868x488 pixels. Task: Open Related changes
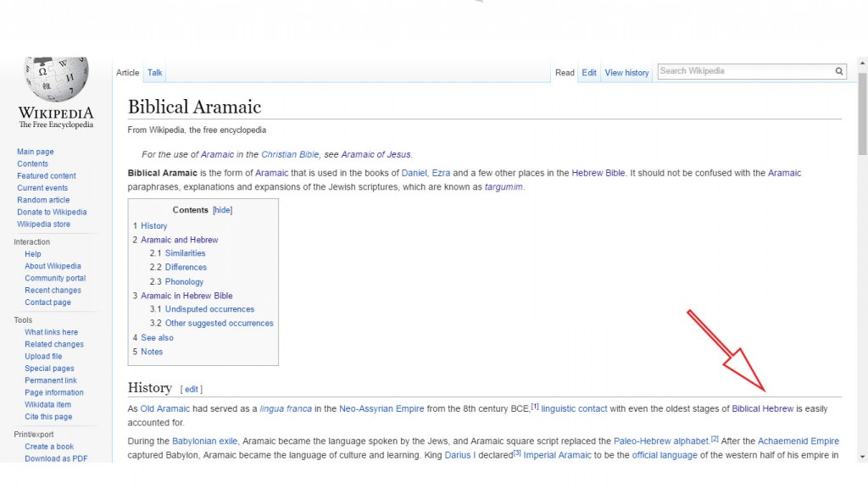(x=54, y=344)
